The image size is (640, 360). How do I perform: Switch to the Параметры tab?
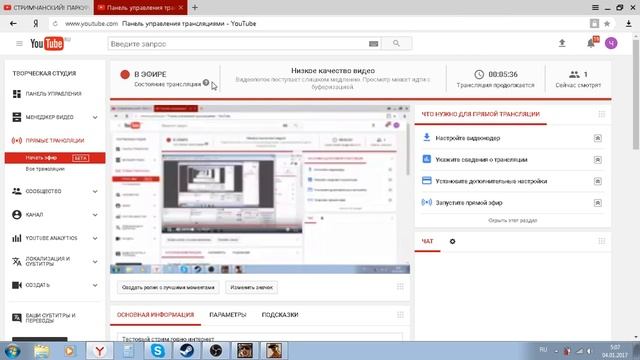point(228,315)
